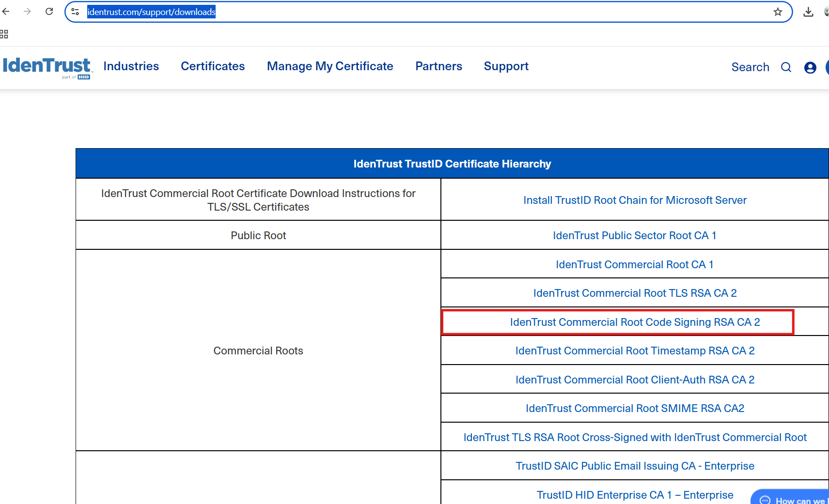This screenshot has height=504, width=829.
Task: Open TrustID HID Enterprise CA 1 – Enterprise link
Action: pos(635,495)
